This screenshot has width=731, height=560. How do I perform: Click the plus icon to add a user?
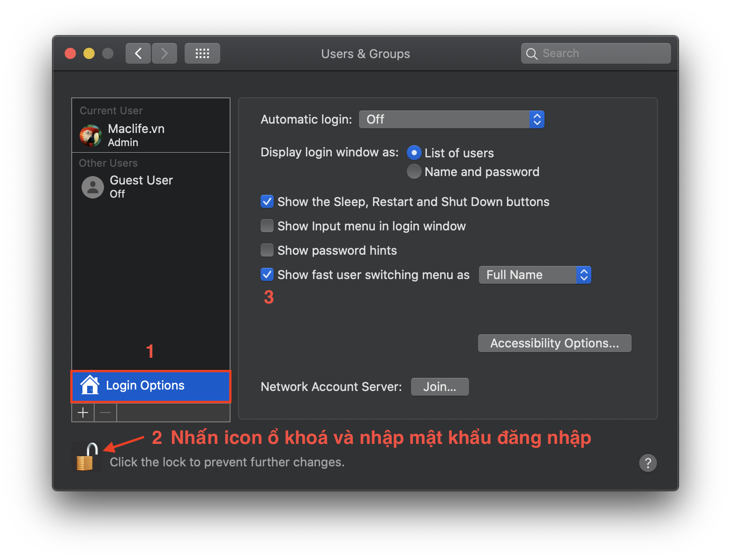pyautogui.click(x=82, y=413)
